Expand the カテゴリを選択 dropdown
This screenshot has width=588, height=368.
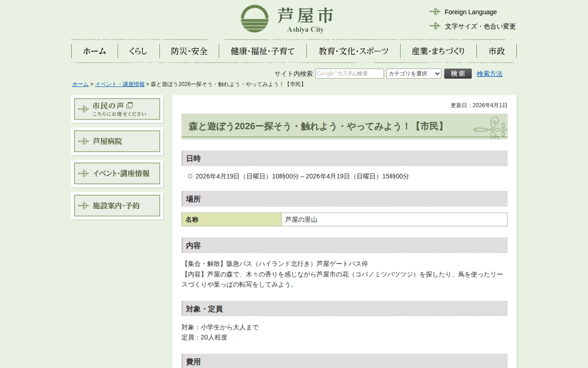click(413, 74)
